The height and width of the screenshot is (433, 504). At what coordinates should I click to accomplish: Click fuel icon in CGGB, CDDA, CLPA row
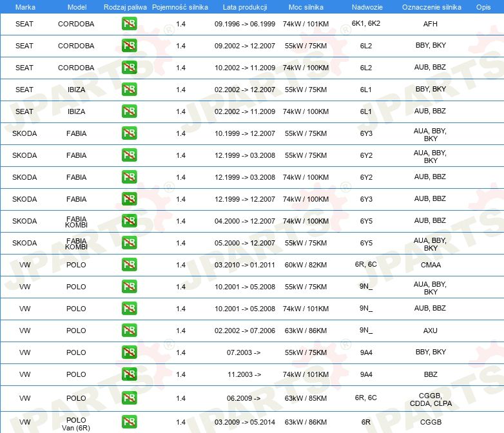click(x=129, y=398)
